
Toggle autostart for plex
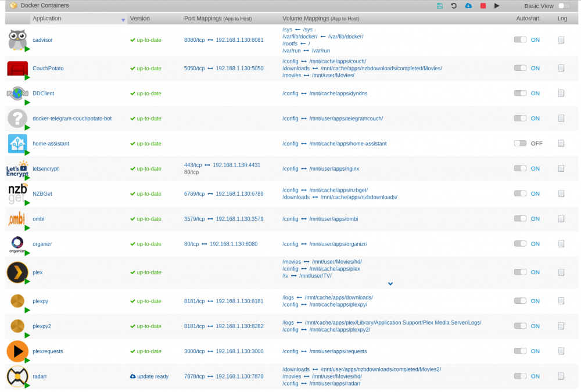point(520,272)
